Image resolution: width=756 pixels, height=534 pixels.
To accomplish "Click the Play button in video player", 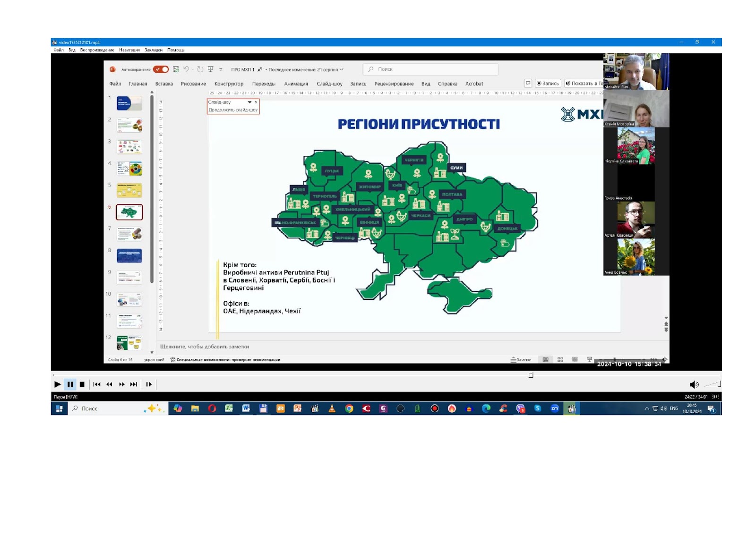I will coord(57,384).
